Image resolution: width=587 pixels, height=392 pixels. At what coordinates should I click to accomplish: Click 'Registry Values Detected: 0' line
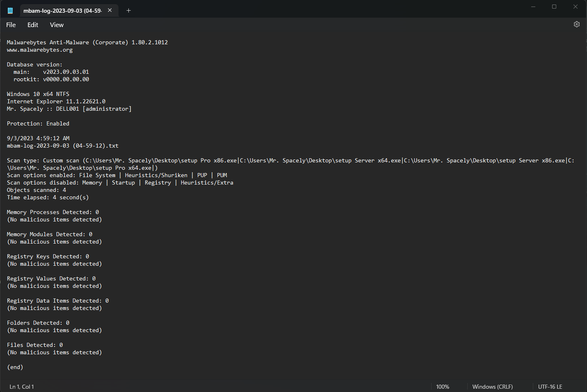[51, 279]
